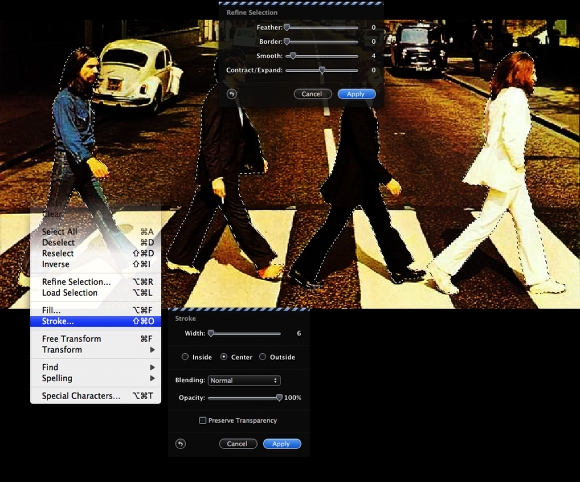The width and height of the screenshot is (580, 482).
Task: Click the Stroke panel title
Action: click(x=185, y=318)
